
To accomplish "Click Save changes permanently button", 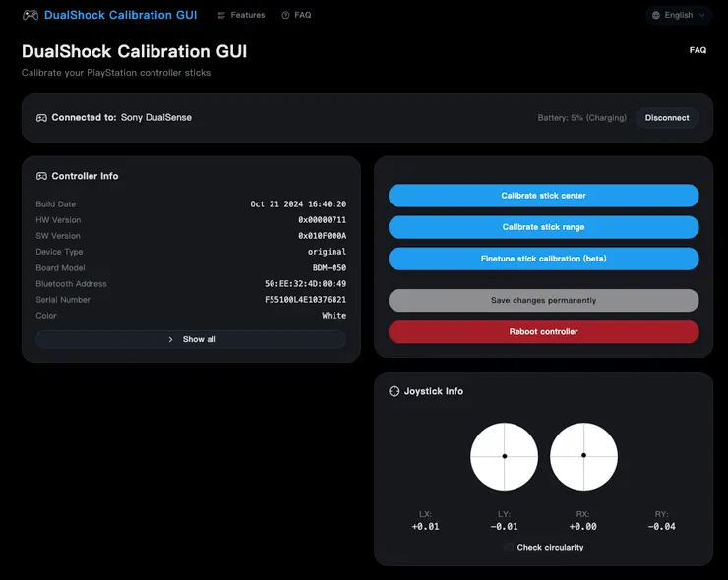I will point(543,300).
